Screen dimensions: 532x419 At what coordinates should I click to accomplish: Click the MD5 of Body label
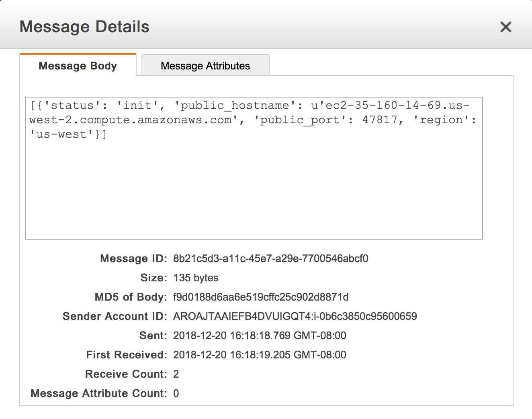[131, 297]
